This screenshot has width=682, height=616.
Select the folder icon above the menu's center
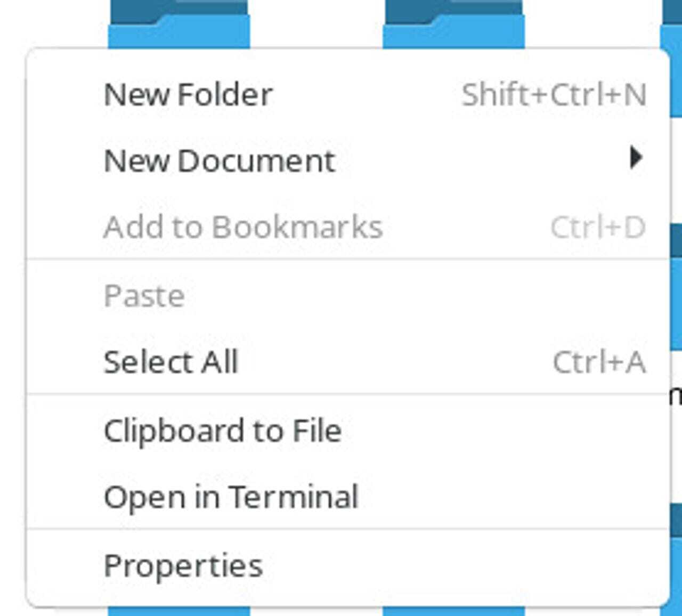453,24
